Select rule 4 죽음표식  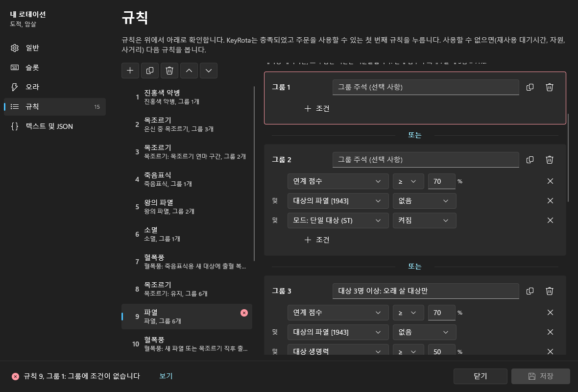tap(187, 179)
